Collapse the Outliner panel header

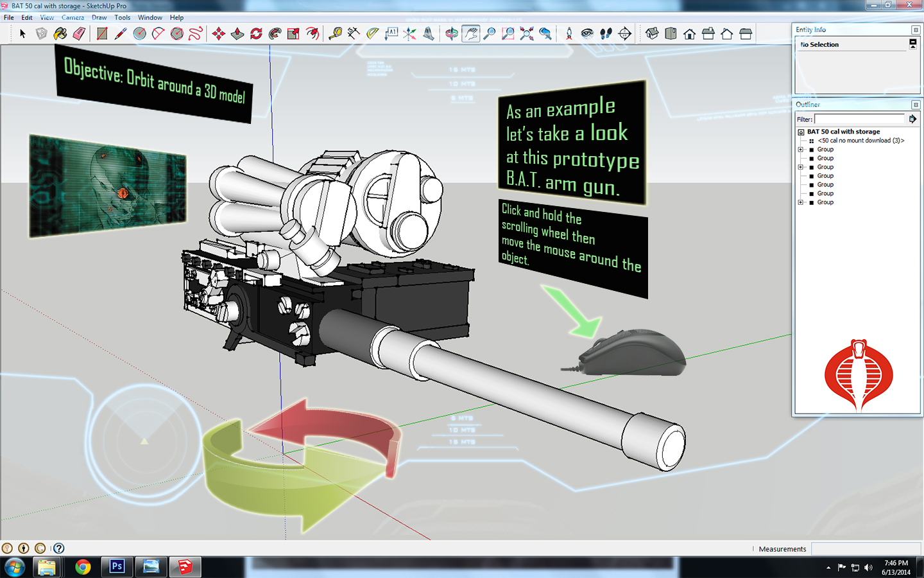[x=916, y=104]
